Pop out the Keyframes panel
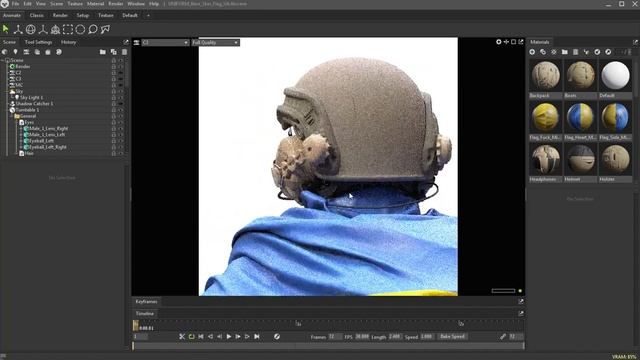The image size is (640, 360). coord(521,301)
